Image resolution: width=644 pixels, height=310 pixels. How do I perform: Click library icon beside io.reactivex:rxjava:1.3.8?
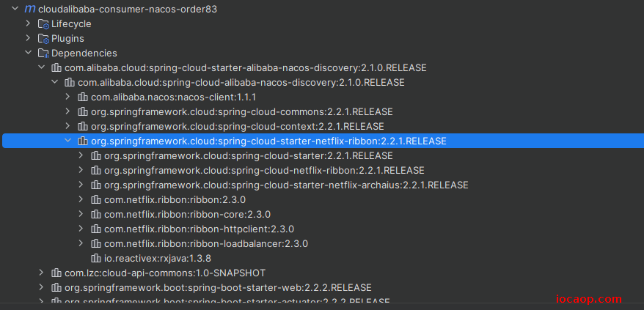click(x=96, y=258)
